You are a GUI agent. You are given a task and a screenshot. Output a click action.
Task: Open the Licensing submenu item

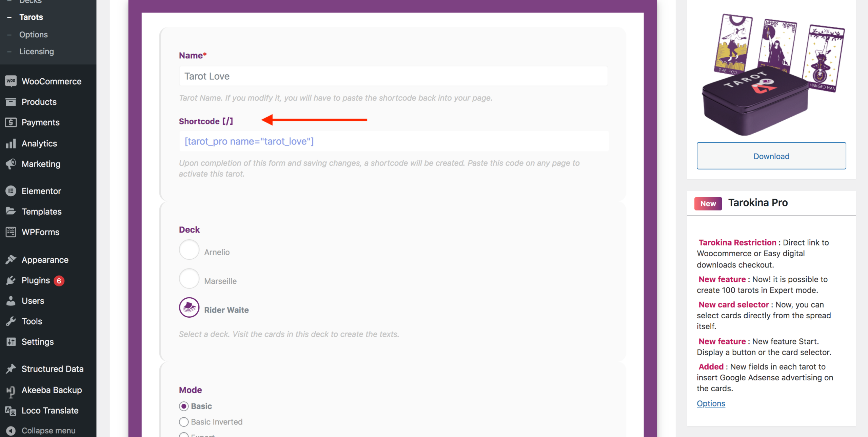tap(37, 52)
